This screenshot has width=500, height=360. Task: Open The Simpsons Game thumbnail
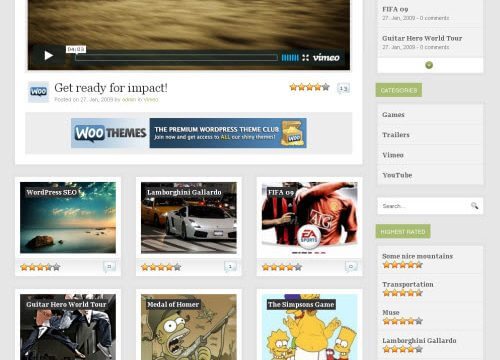[309, 327]
